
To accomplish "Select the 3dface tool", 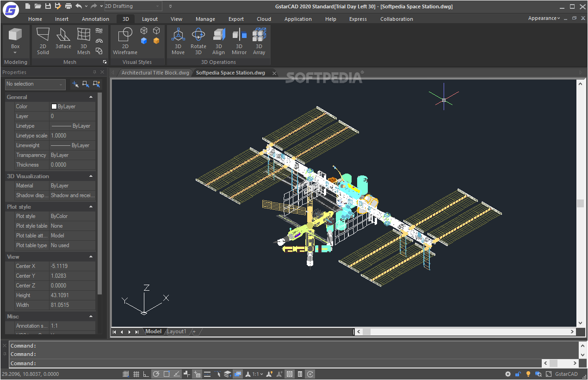I will coord(63,38).
